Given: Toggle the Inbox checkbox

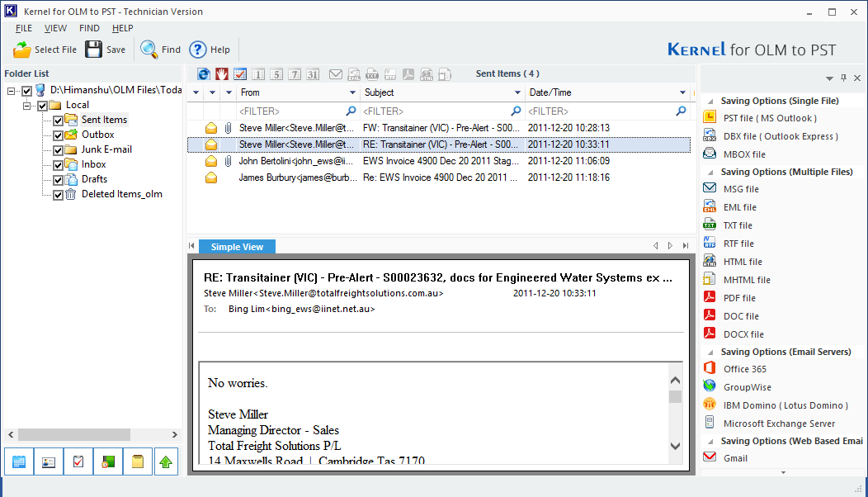Looking at the screenshot, I should pos(58,165).
